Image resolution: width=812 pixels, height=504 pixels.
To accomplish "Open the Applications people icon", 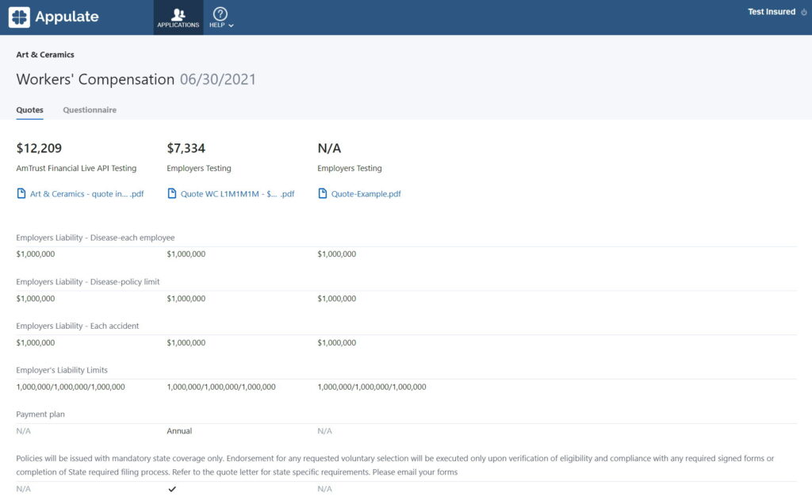I will [x=178, y=14].
